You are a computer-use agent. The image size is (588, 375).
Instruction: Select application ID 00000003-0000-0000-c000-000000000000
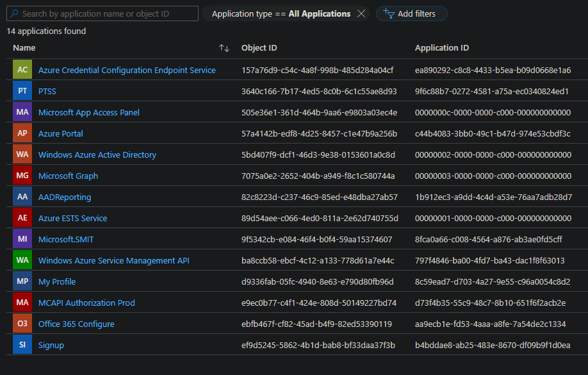pos(493,176)
